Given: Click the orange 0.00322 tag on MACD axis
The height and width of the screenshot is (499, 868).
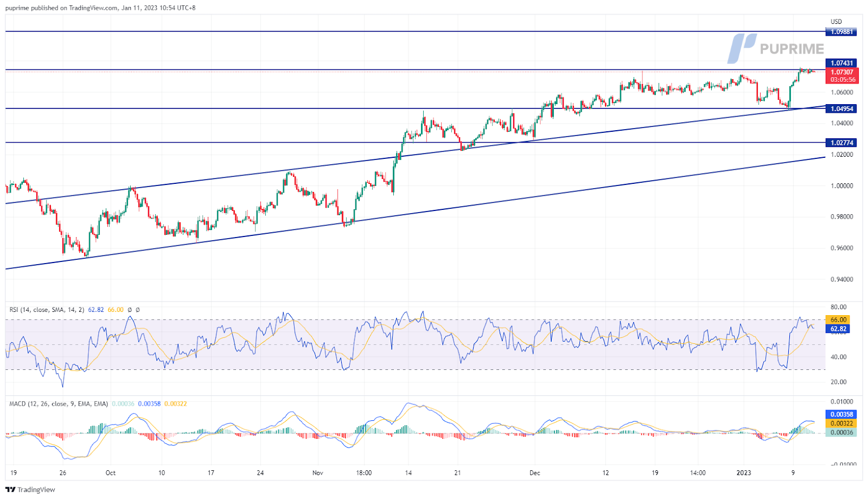Looking at the screenshot, I should (841, 424).
